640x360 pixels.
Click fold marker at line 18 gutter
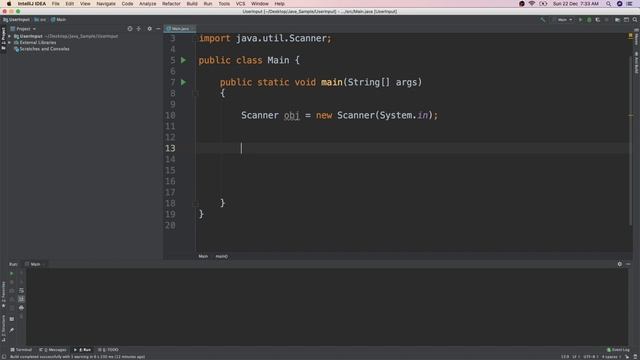(196, 203)
